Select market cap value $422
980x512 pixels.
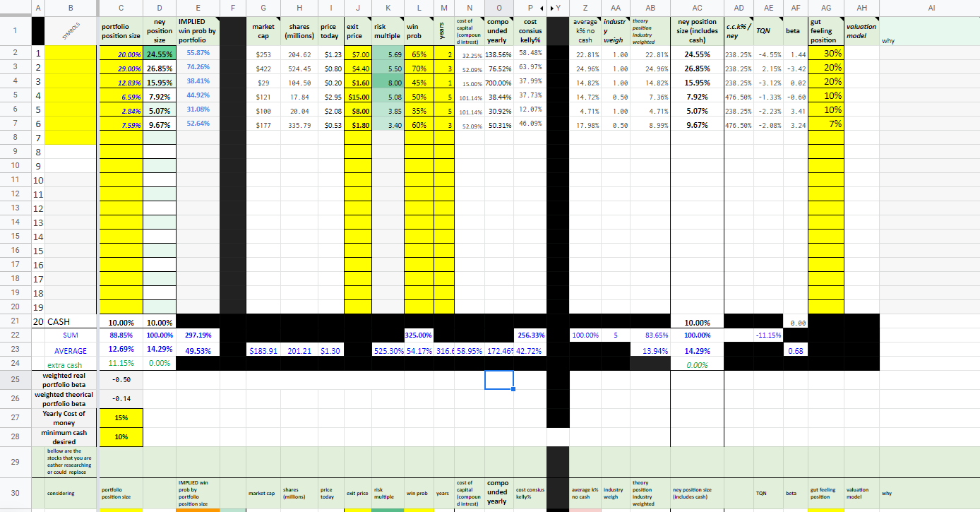tap(263, 68)
